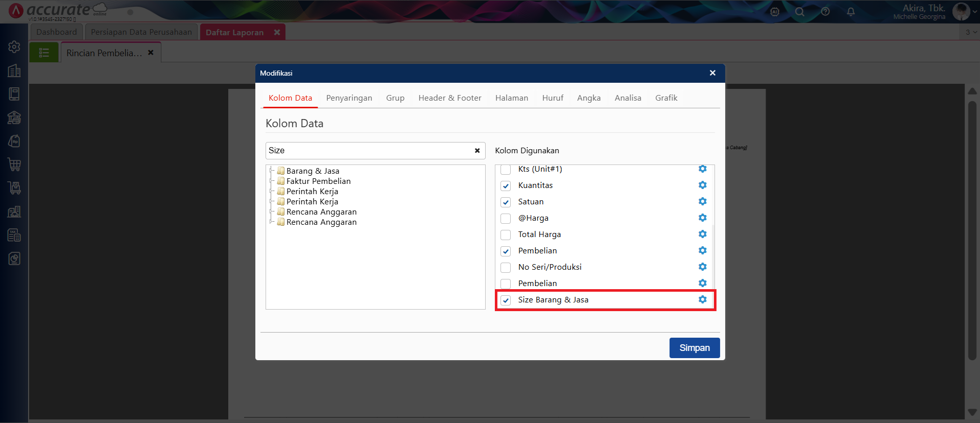Click the green report list icon
Viewport: 980px width, 423px height.
point(44,53)
